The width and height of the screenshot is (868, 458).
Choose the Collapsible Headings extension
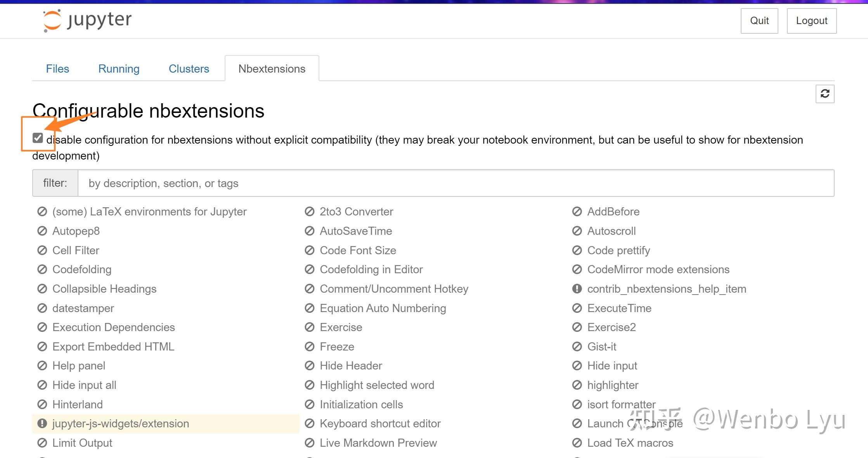pyautogui.click(x=104, y=289)
